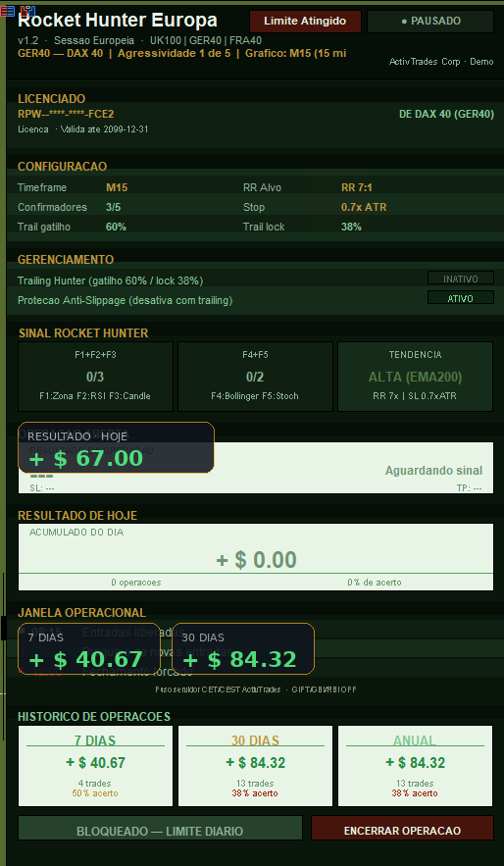The image size is (504, 866).
Task: Click the ENCERRAR OPERACAO button
Action: 402,831
